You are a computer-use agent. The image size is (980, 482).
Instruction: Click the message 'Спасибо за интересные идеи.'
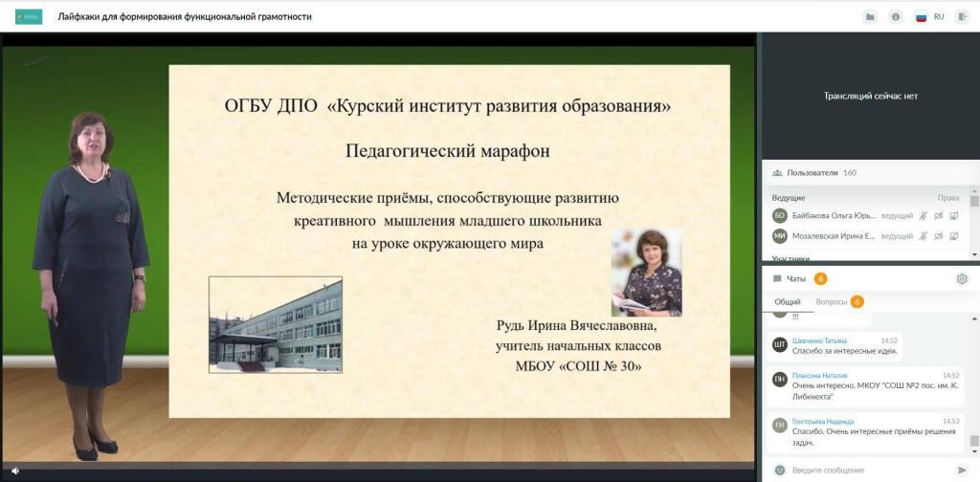(x=844, y=351)
